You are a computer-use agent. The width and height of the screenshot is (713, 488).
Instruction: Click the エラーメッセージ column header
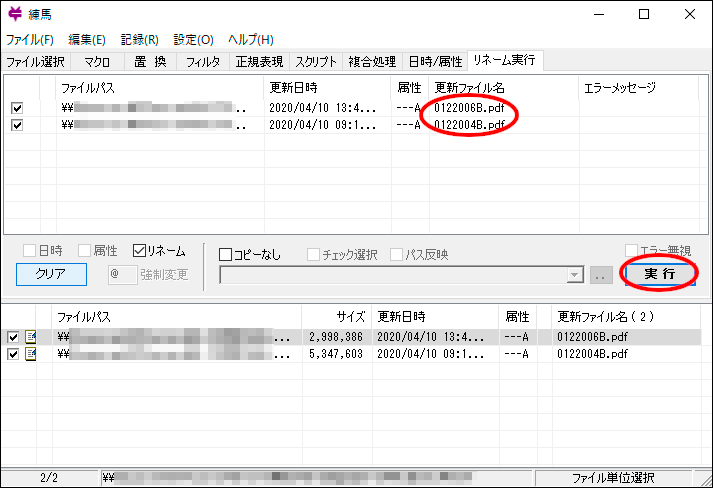(x=639, y=87)
